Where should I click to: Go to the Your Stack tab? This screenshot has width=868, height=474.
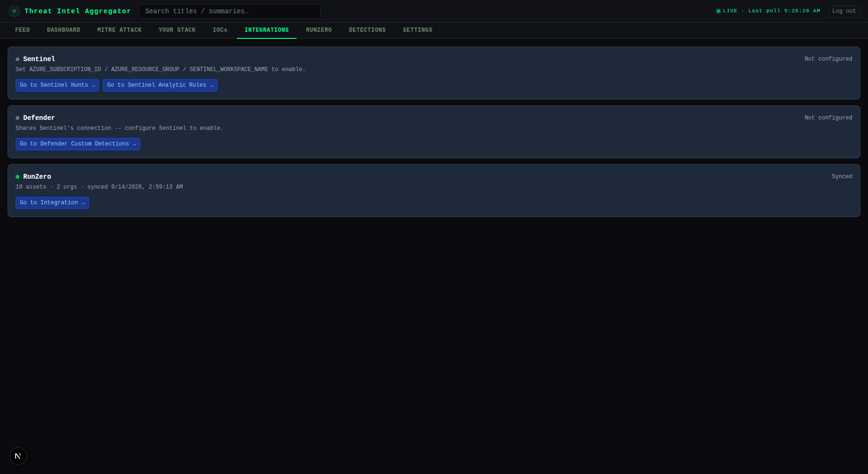coord(177,30)
